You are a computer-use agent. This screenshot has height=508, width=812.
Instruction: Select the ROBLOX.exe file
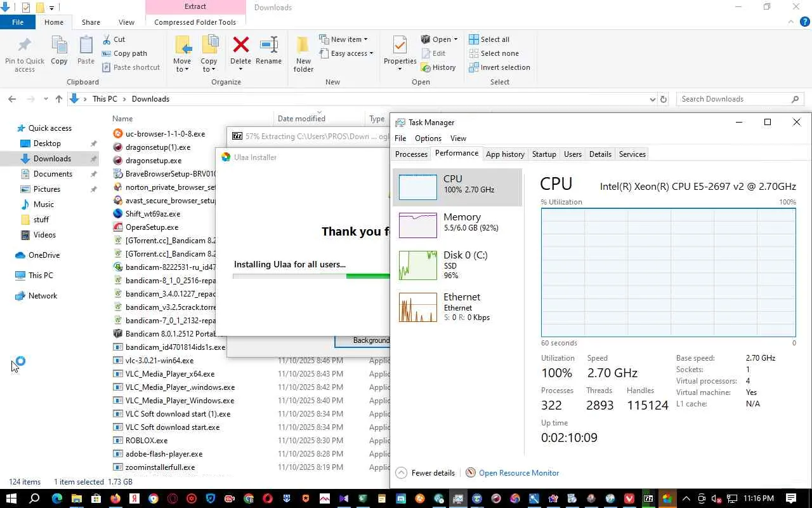tap(147, 441)
